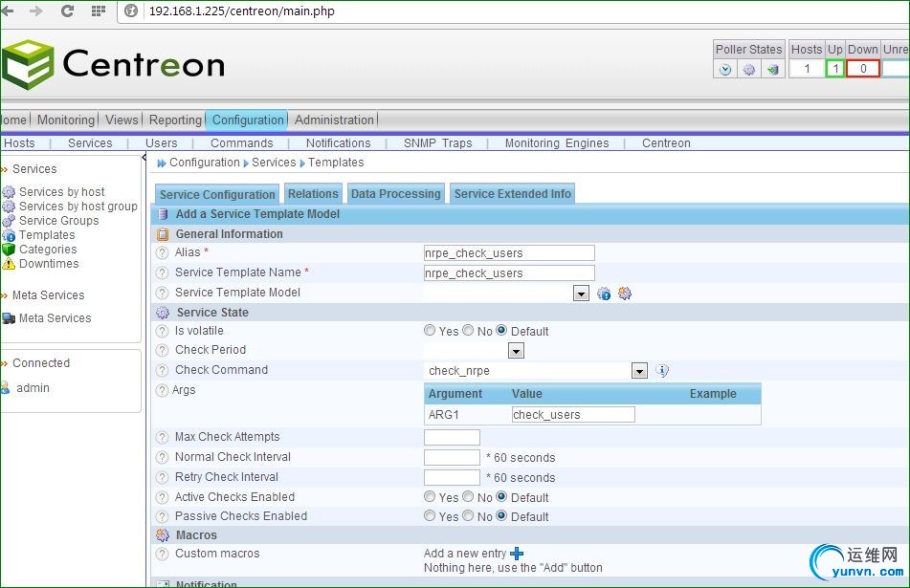Switch to the Data Processing tab
This screenshot has height=588, width=910.
(x=396, y=194)
